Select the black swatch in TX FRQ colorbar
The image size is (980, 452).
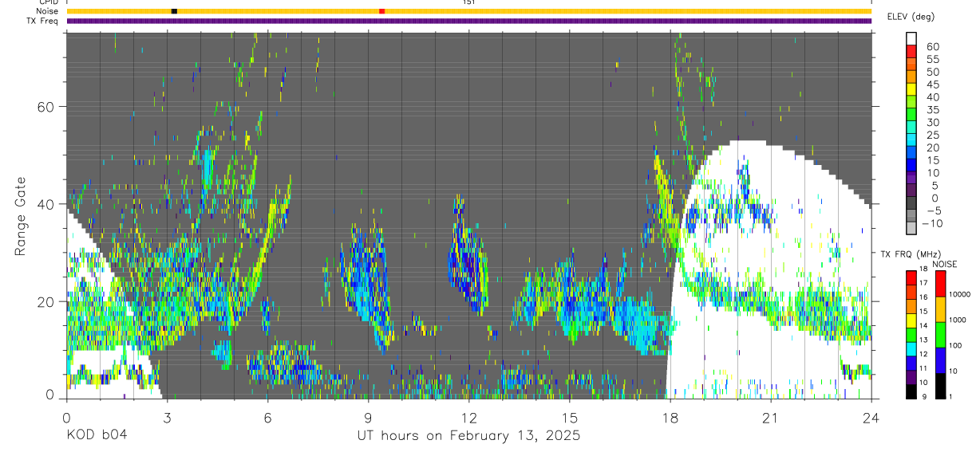[911, 391]
